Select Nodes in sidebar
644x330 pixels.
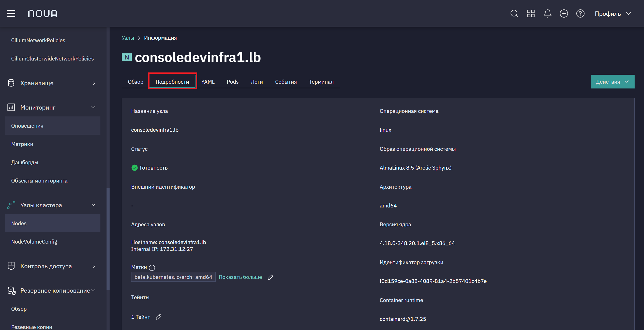coord(53,223)
